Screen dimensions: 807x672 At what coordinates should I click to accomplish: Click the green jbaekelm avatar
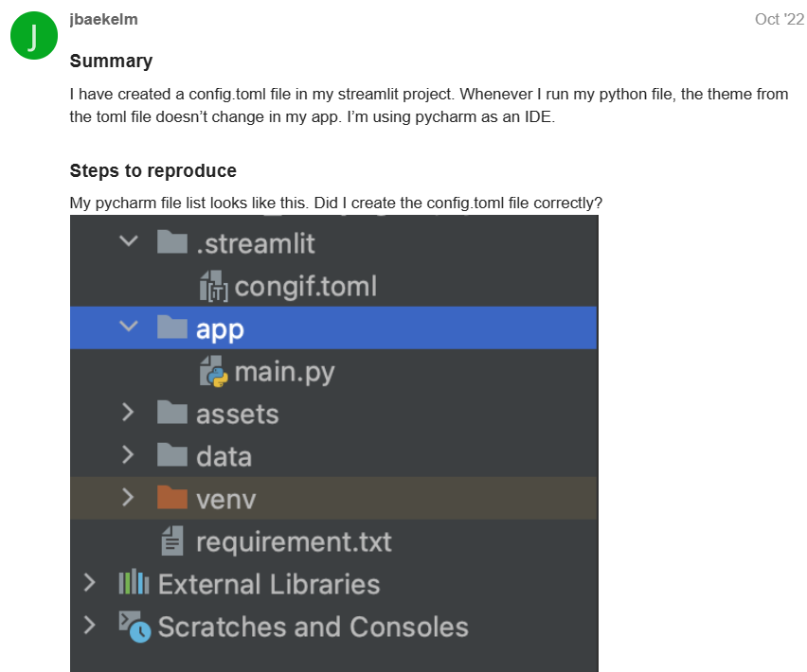[33, 35]
